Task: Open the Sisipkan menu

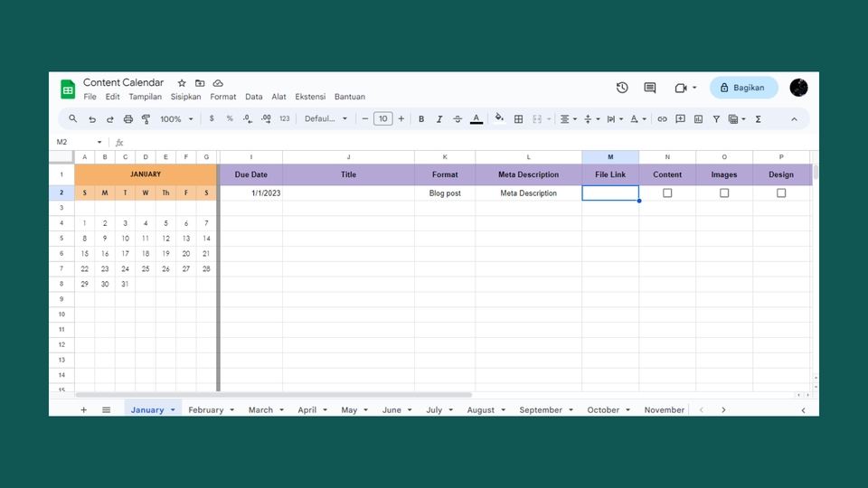Action: coord(185,97)
